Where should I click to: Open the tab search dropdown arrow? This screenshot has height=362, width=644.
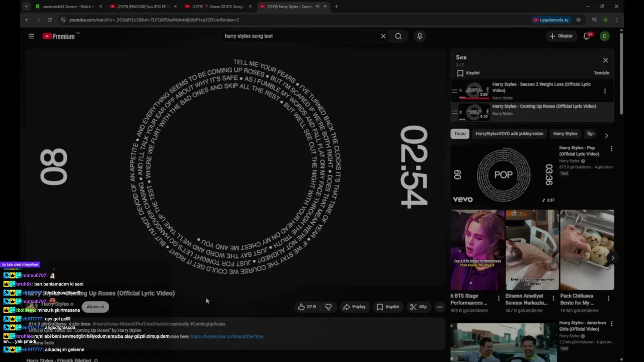tap(26, 7)
